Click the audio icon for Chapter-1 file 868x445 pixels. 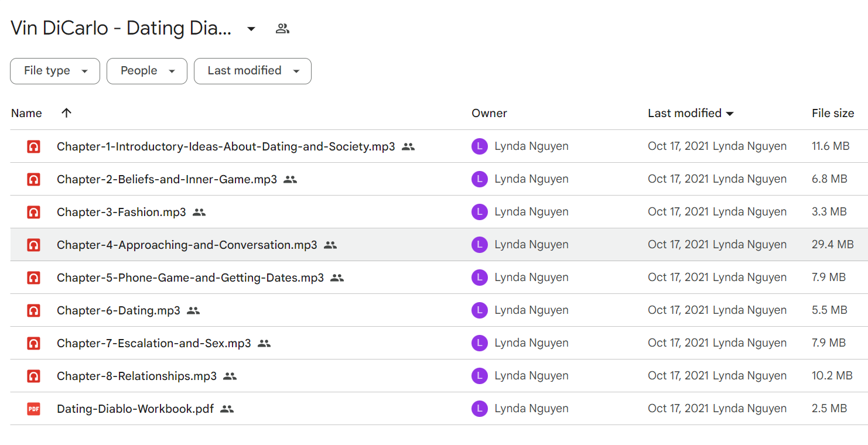[33, 147]
